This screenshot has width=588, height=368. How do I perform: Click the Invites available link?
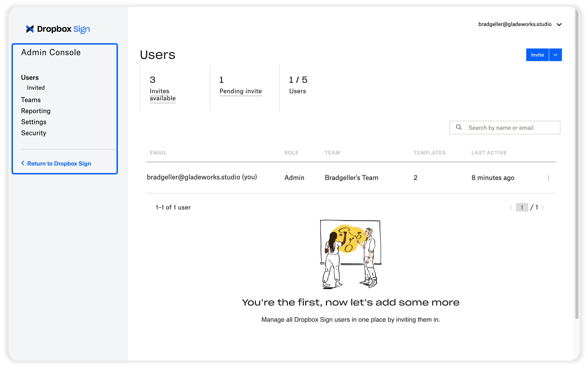click(x=163, y=95)
